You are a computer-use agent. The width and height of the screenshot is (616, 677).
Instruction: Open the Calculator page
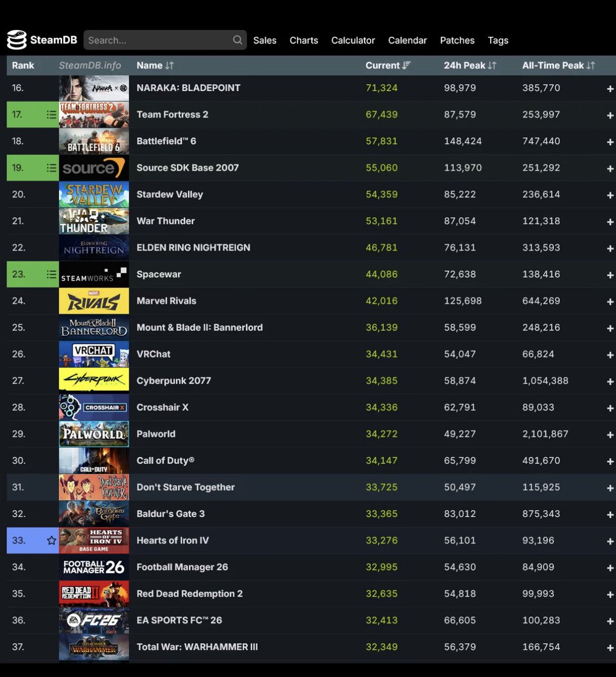pyautogui.click(x=353, y=41)
